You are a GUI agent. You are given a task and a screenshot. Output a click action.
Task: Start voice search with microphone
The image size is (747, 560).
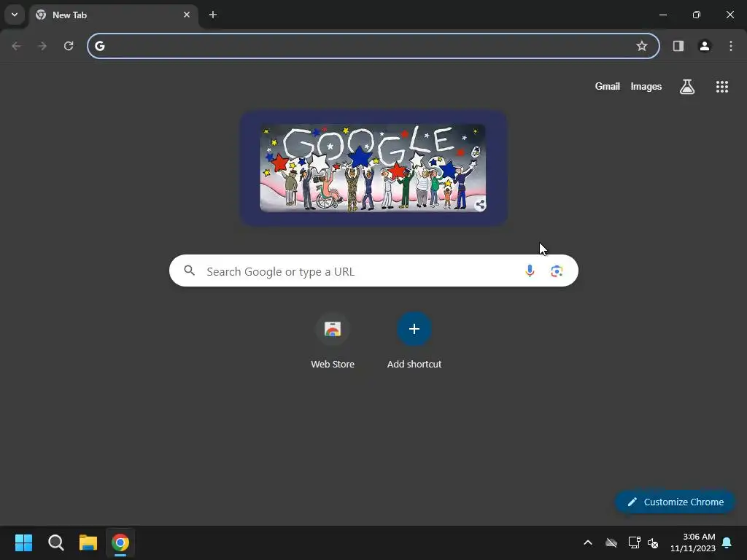click(530, 271)
